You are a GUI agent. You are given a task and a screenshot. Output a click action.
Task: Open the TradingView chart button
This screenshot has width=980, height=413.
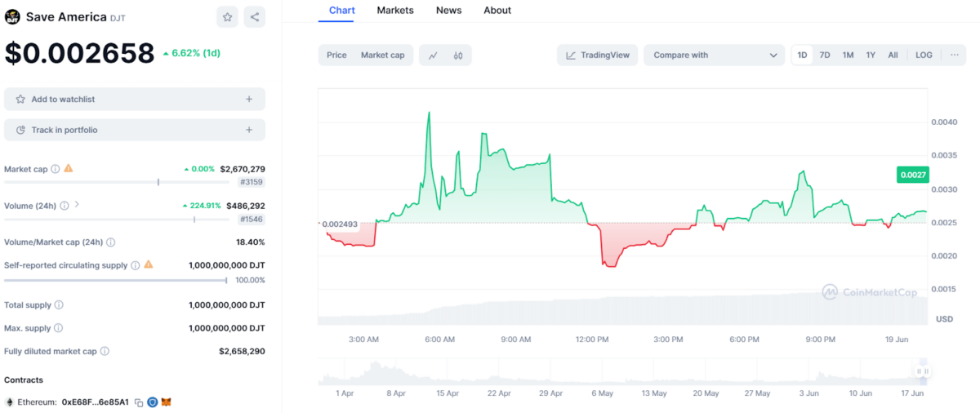(598, 55)
